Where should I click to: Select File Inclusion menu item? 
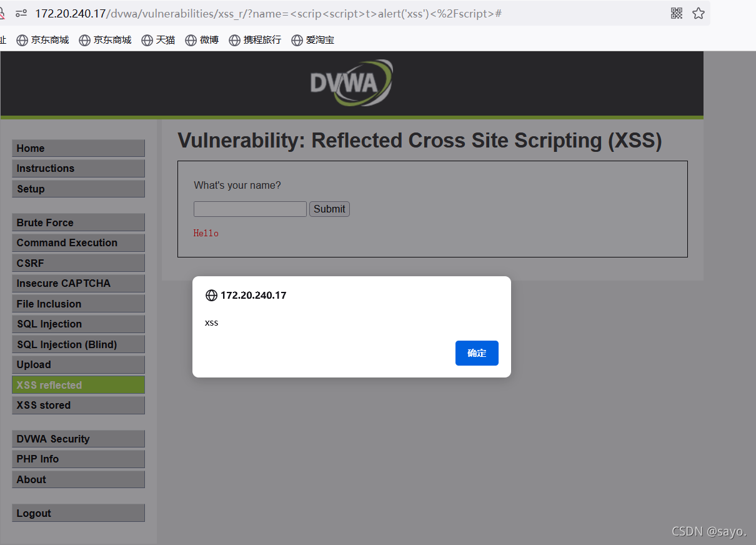pyautogui.click(x=78, y=304)
